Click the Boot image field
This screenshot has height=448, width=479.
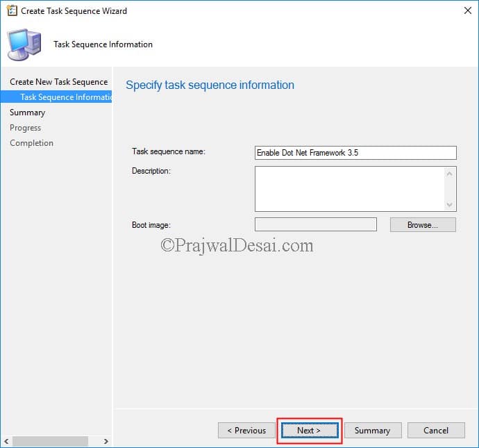pyautogui.click(x=316, y=224)
